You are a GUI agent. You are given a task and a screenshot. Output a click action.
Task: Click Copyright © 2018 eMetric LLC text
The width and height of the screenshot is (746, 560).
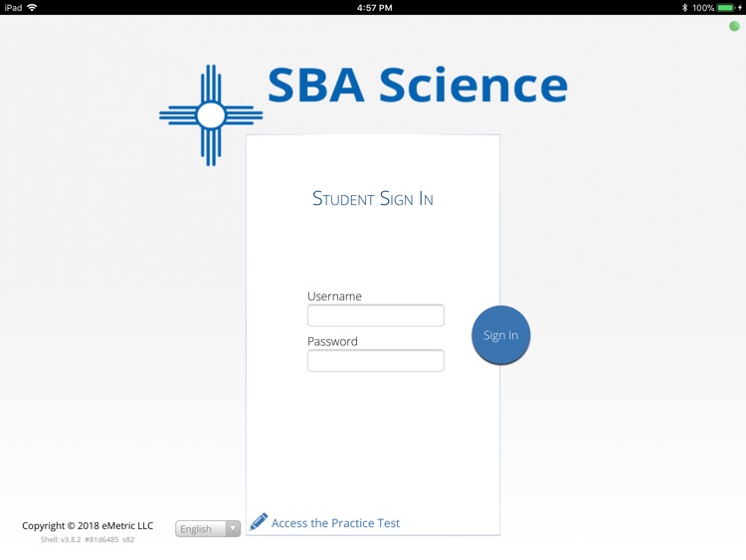click(x=88, y=526)
